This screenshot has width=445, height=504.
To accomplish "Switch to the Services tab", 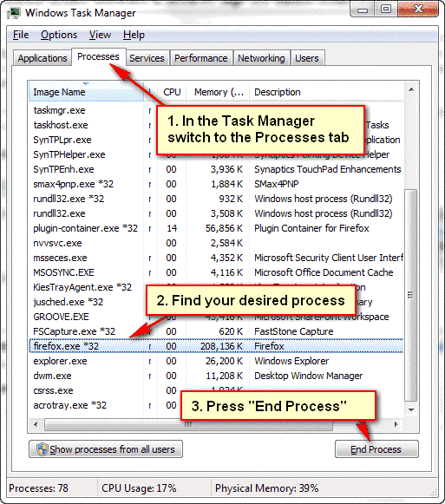I will (147, 58).
